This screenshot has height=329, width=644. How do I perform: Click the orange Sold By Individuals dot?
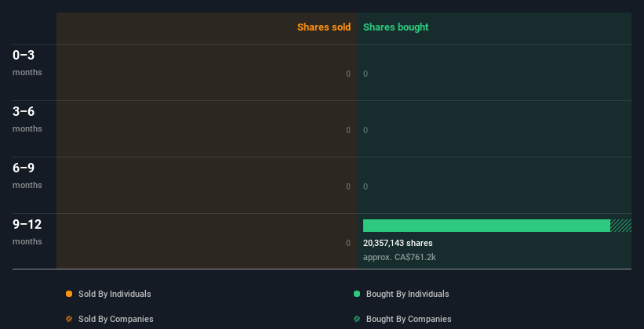click(x=69, y=294)
